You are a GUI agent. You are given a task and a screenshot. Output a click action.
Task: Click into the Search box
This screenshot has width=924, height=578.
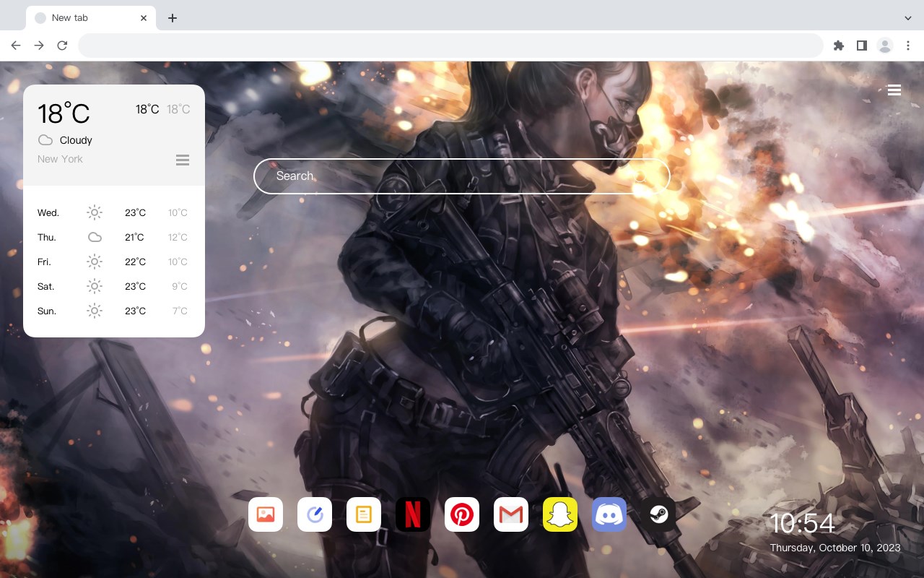(x=462, y=176)
